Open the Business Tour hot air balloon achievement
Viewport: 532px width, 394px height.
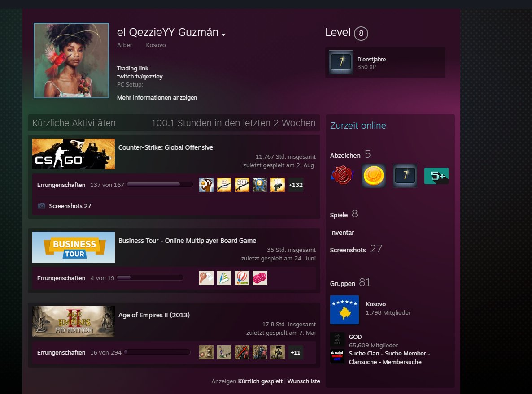click(242, 278)
